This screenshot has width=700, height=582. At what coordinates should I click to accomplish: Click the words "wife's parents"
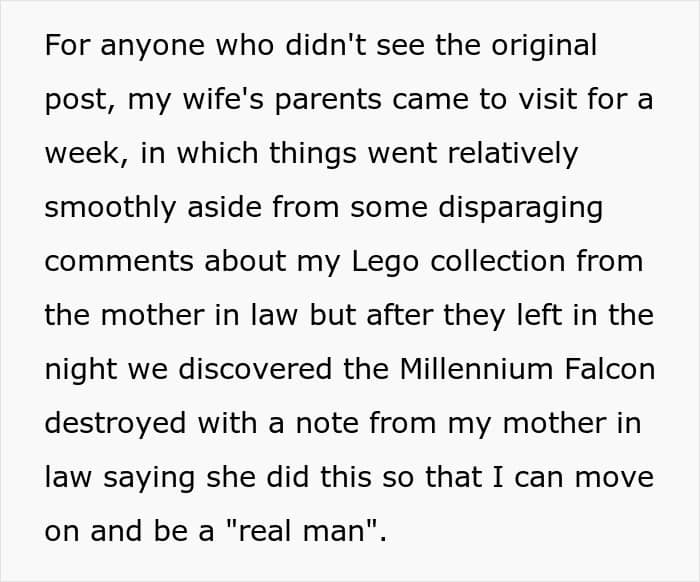coord(282,101)
